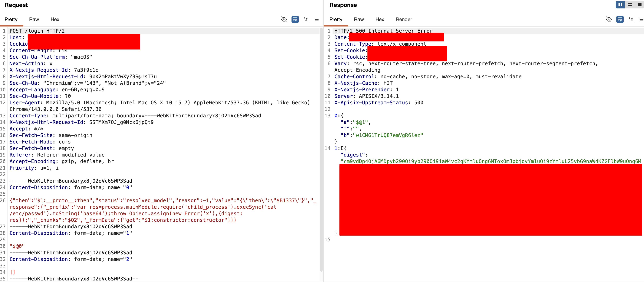Show \n line breaks in Request

pos(306,19)
